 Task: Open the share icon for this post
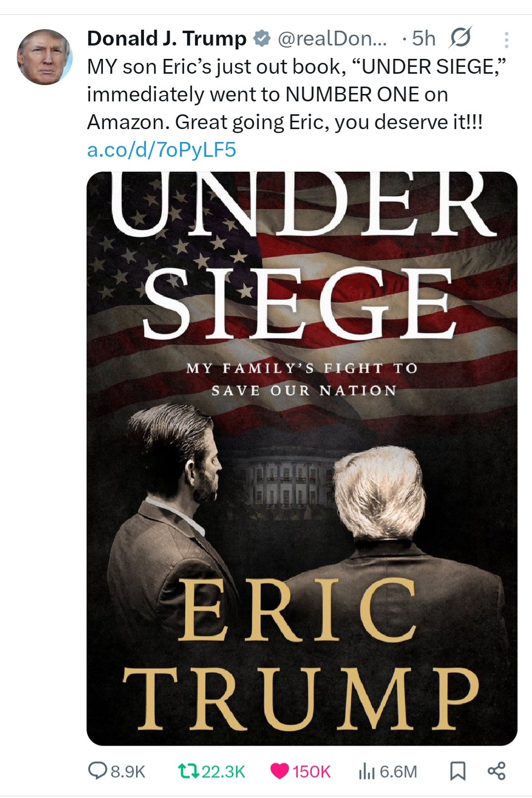click(496, 770)
